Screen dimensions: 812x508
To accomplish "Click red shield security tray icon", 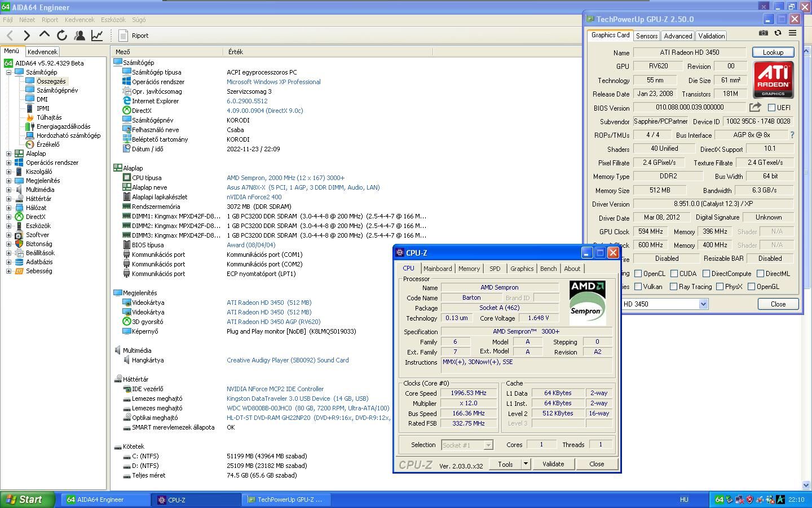I will (749, 500).
